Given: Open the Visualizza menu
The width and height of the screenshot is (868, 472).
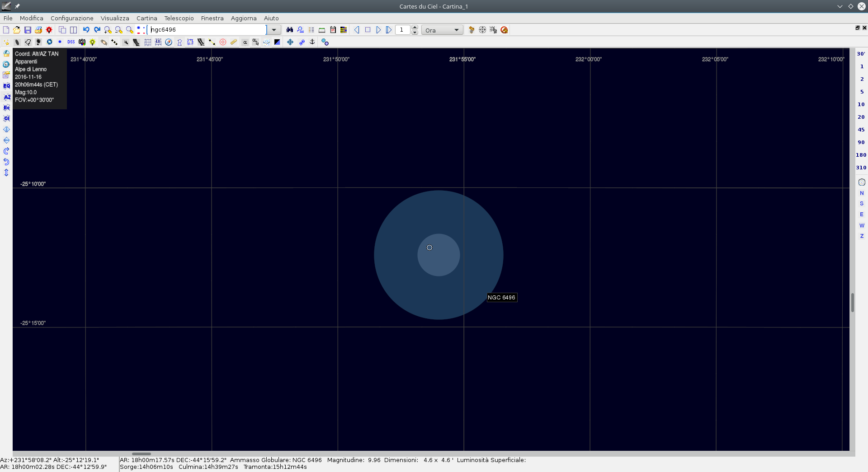Looking at the screenshot, I should coord(115,18).
